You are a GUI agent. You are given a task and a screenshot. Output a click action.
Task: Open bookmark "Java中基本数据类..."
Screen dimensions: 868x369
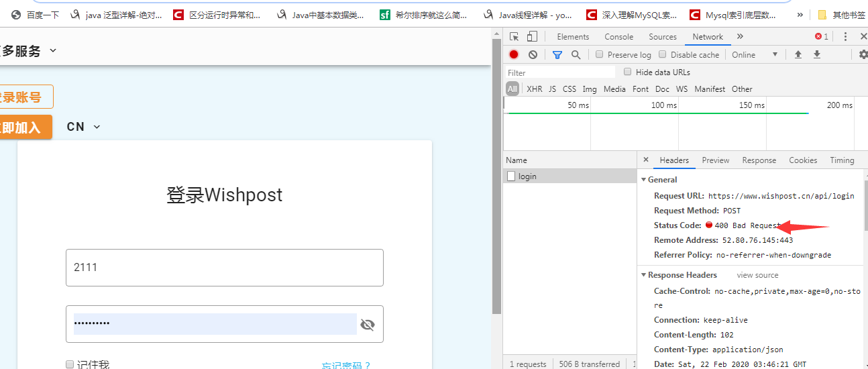[x=320, y=15]
